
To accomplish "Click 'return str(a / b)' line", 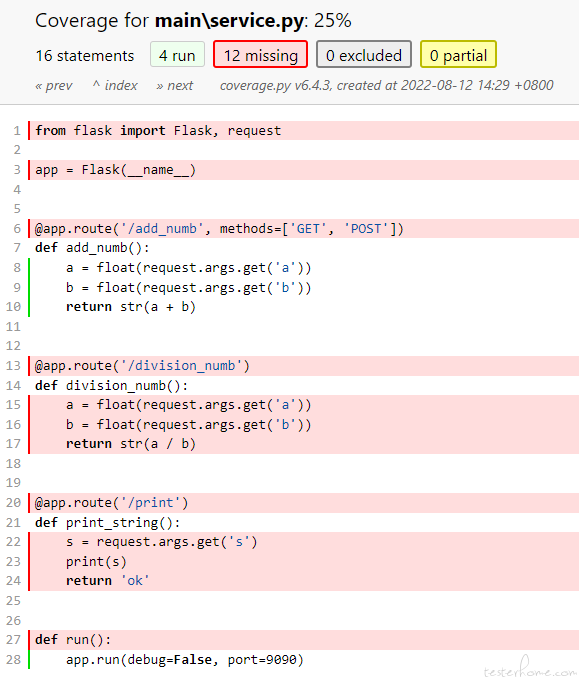I will coord(304,443).
